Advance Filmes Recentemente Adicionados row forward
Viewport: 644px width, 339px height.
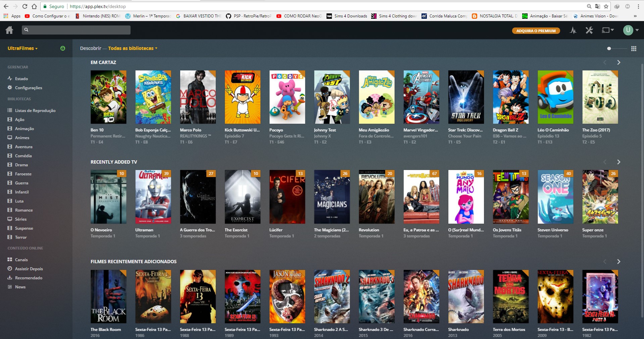pos(618,262)
